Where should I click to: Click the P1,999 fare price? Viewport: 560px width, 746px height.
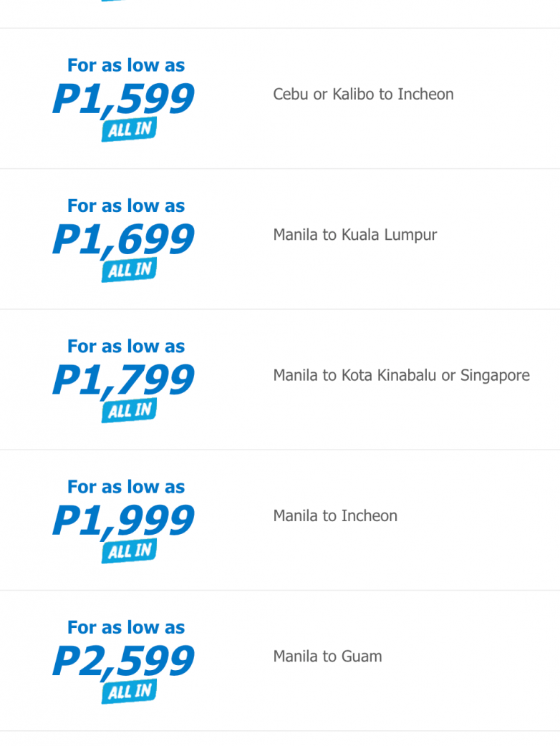tap(123, 520)
